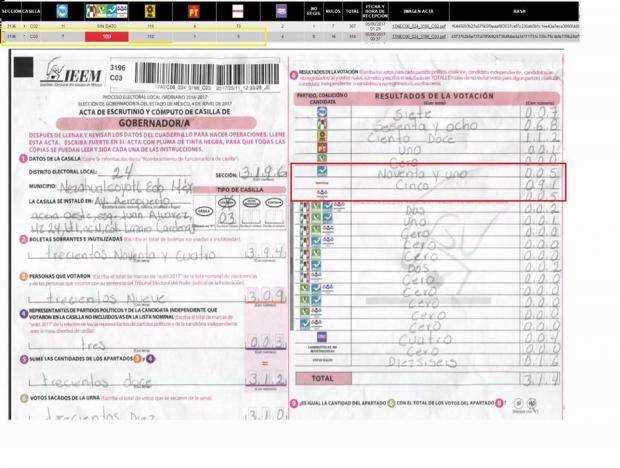The height and width of the screenshot is (468, 620).
Task: Click the PAN party logo column header
Action: (x=62, y=11)
